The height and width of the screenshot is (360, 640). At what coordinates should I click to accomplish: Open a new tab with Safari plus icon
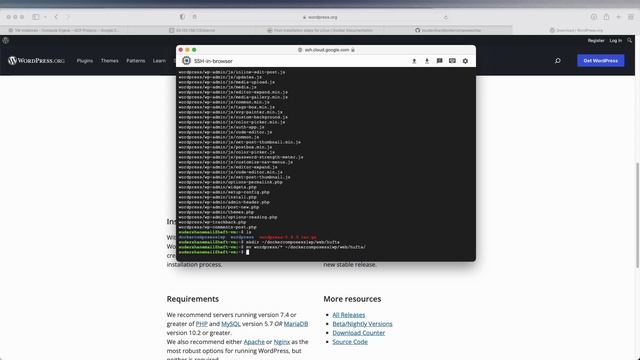(618, 17)
